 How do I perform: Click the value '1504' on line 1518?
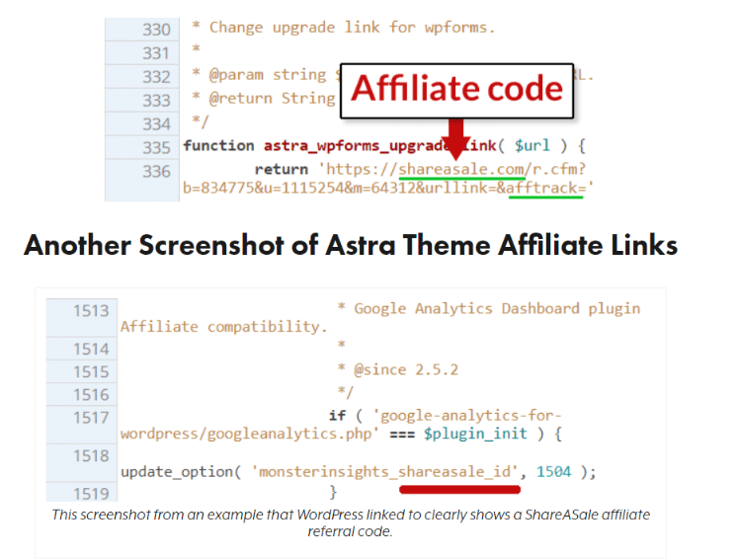pos(553,471)
